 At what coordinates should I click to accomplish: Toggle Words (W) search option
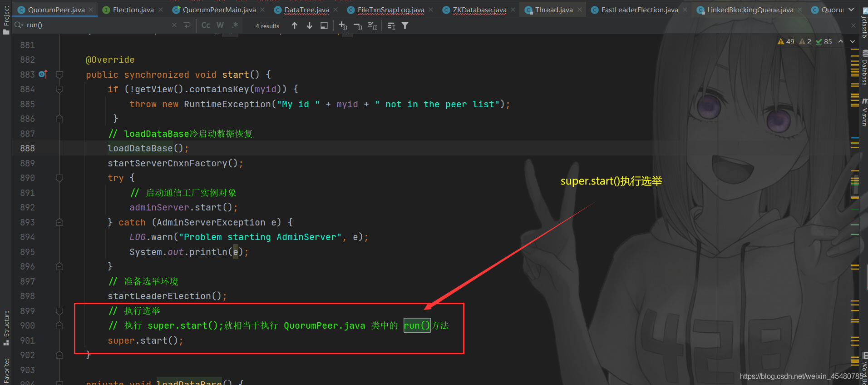click(x=220, y=25)
